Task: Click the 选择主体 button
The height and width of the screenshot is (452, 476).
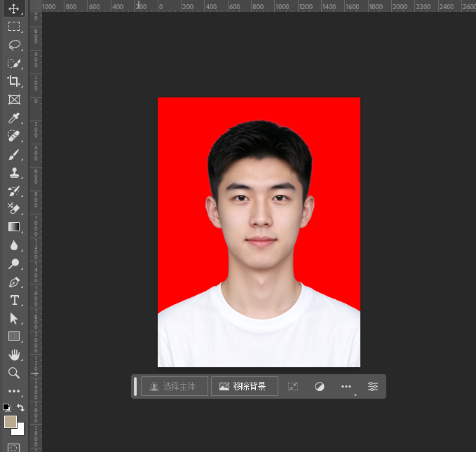Action: click(175, 386)
